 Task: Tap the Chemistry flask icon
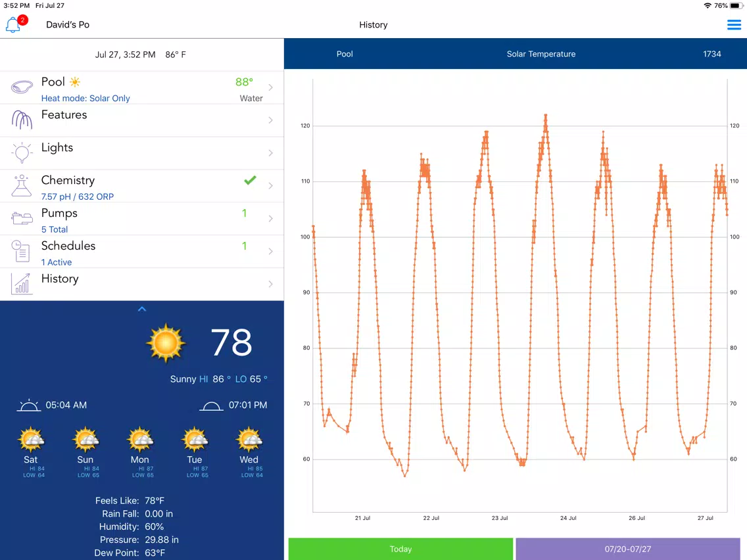(22, 186)
